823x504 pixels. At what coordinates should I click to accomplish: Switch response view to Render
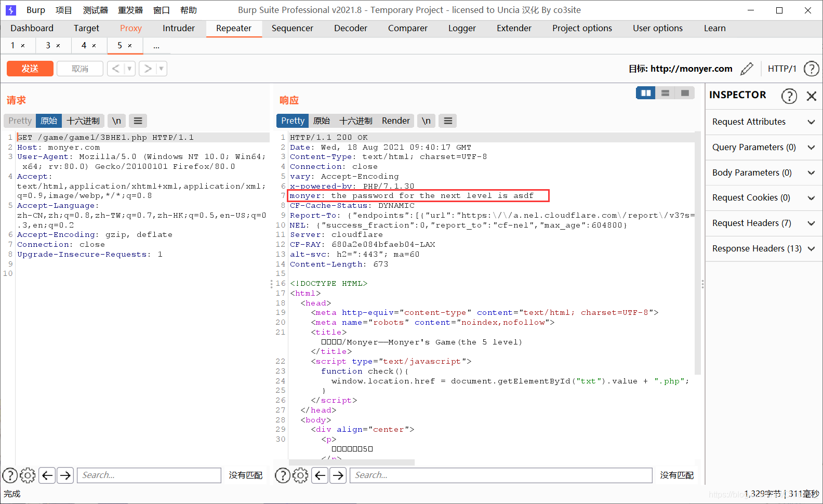[396, 121]
